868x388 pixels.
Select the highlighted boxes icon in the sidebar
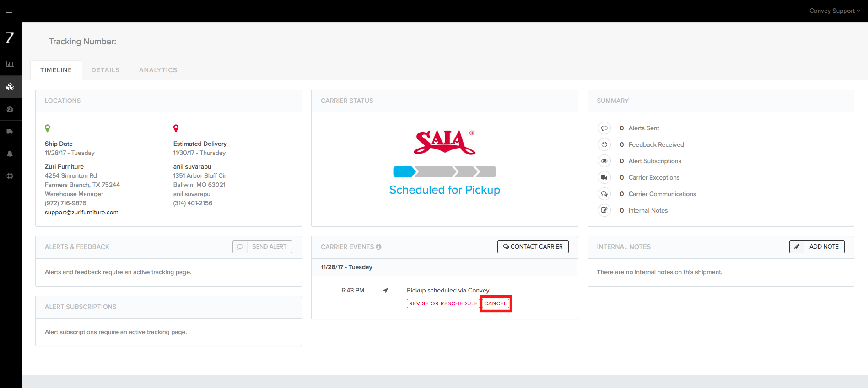(10, 86)
